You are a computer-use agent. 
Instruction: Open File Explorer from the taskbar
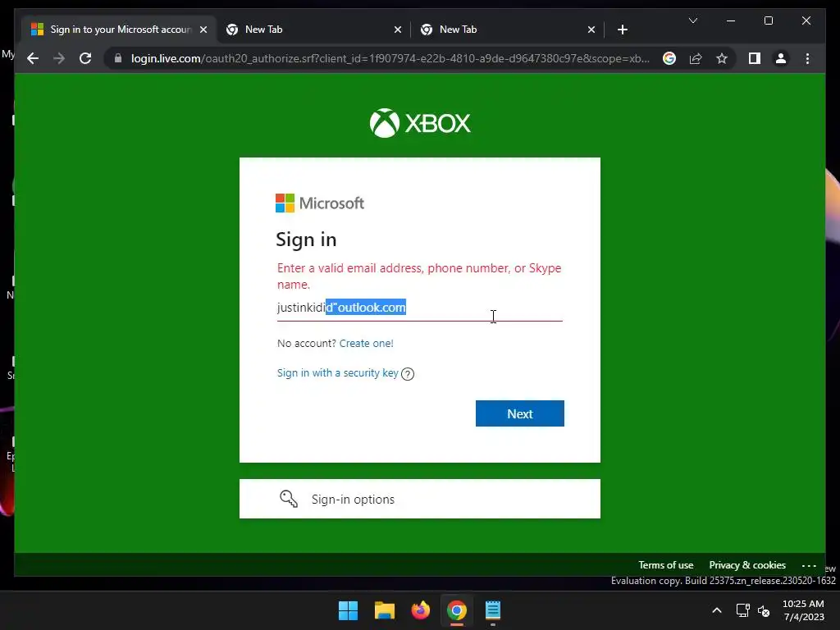click(x=384, y=610)
